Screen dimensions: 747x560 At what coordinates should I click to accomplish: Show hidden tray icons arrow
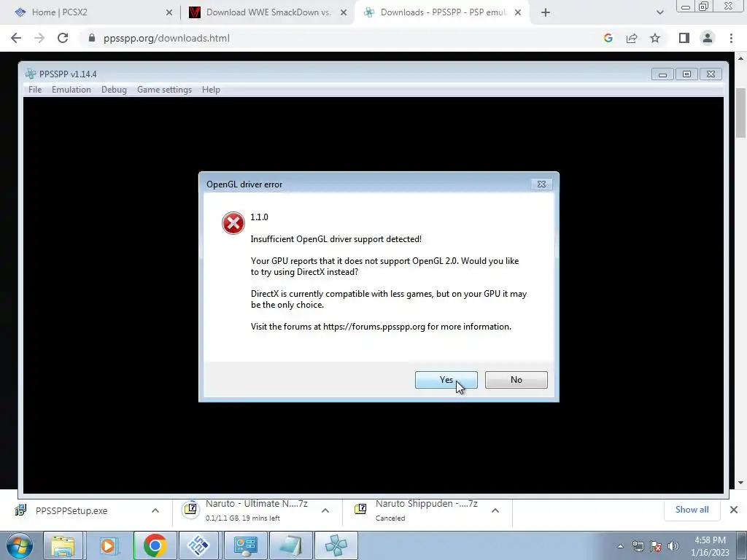620,546
